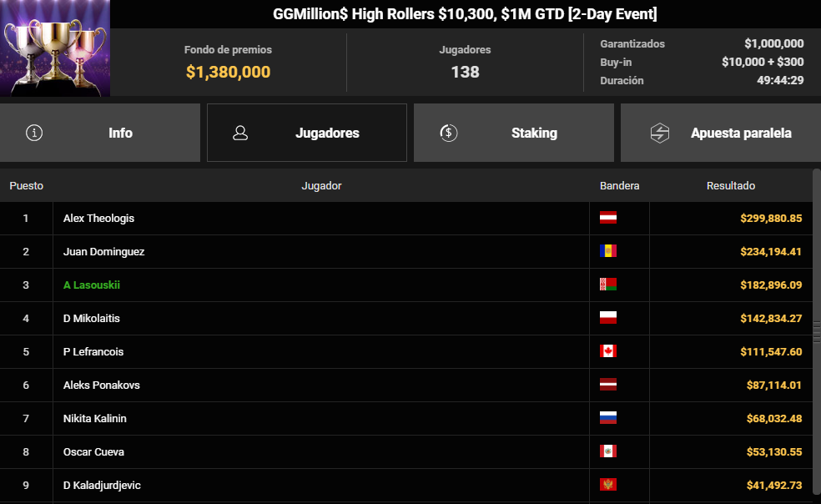Switch to the Staking tab
The image size is (821, 504).
514,133
